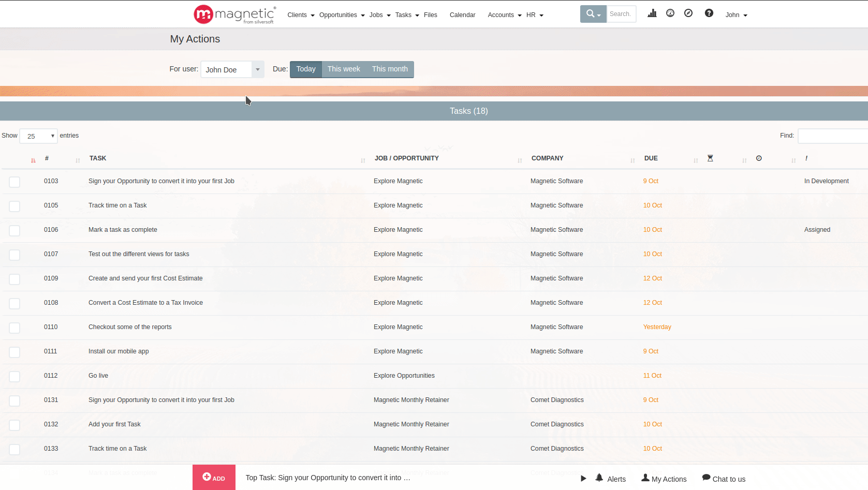Sort by the JOB / OPPORTUNITY header
Viewport: 868px width, 490px height.
click(407, 158)
